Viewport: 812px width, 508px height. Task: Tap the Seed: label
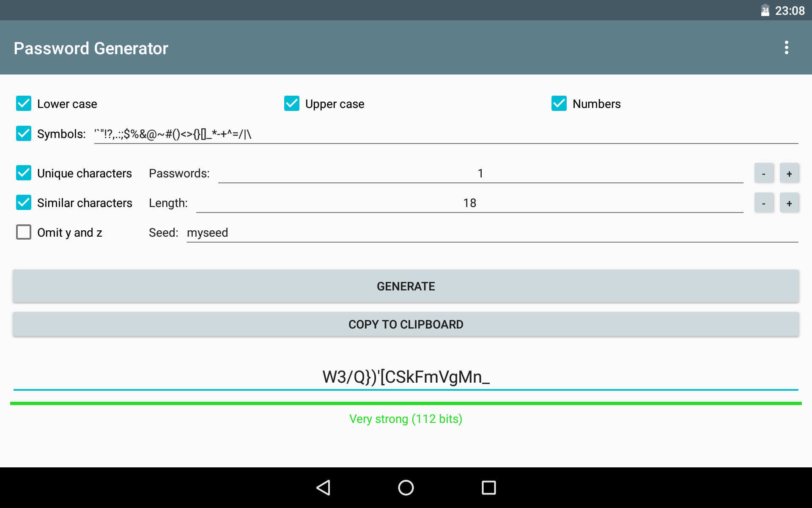pos(164,232)
